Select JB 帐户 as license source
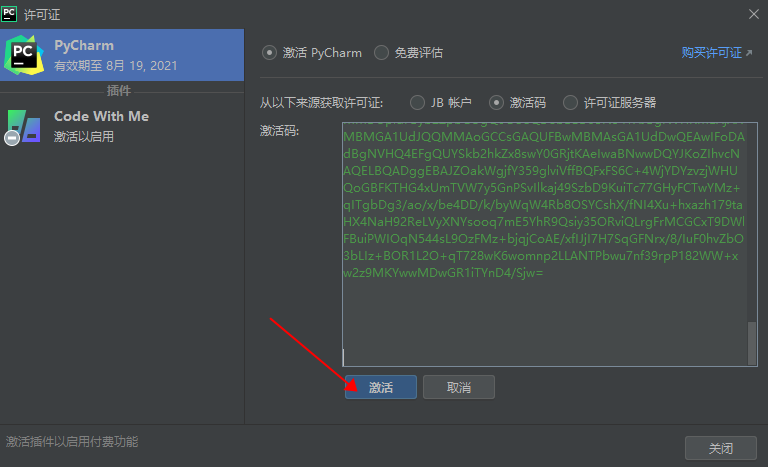The height and width of the screenshot is (467, 768). 417,102
